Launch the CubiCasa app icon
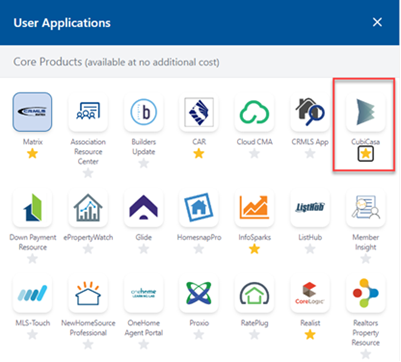Viewport: 401px width, 362px height. 366,112
